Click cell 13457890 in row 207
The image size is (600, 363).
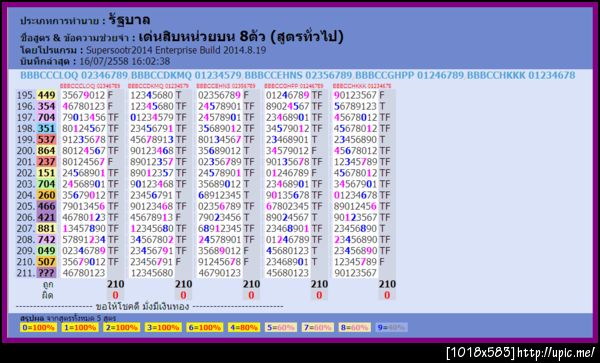click(x=84, y=228)
